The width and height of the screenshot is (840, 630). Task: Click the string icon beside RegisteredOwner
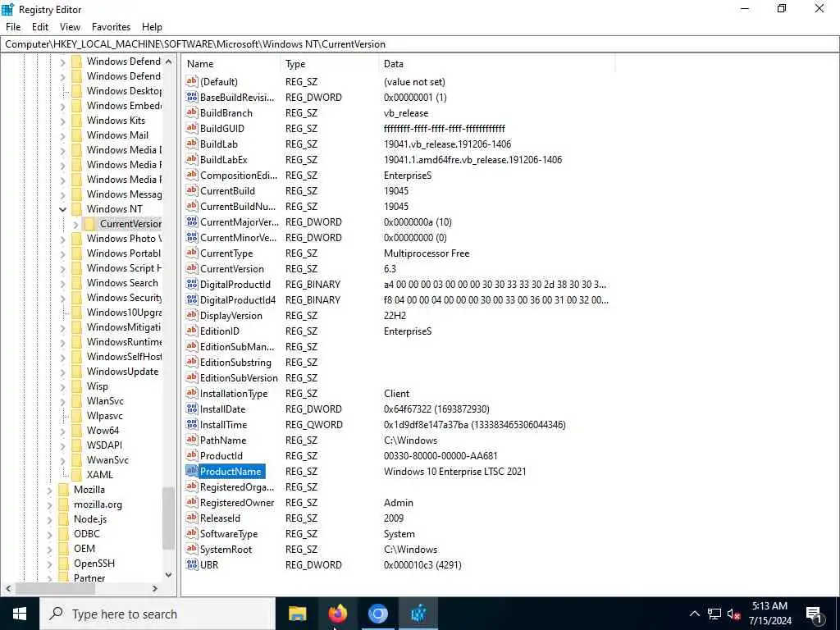tap(192, 502)
